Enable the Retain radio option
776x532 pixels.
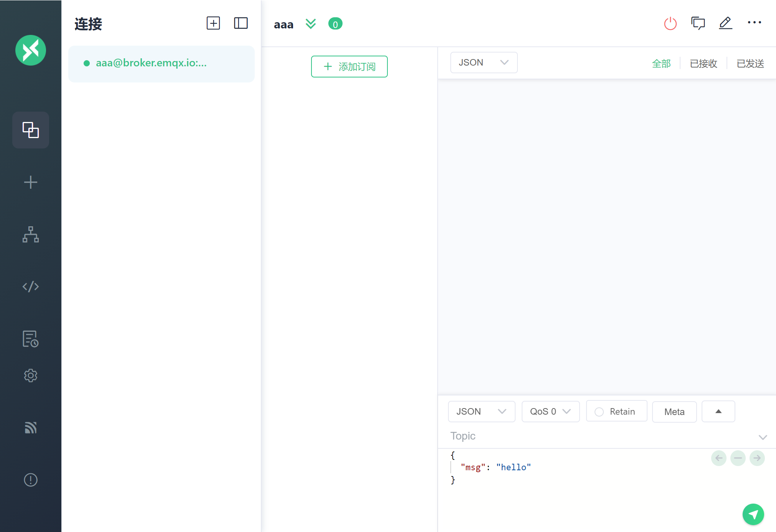click(x=599, y=412)
